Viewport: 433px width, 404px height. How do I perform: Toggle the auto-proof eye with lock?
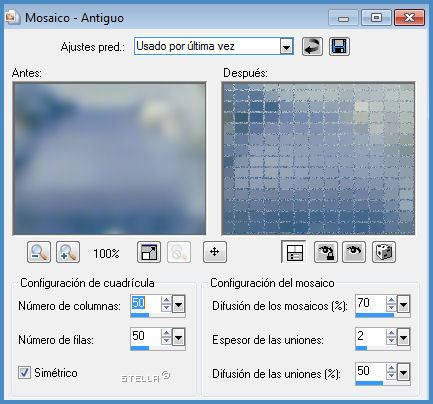click(326, 252)
